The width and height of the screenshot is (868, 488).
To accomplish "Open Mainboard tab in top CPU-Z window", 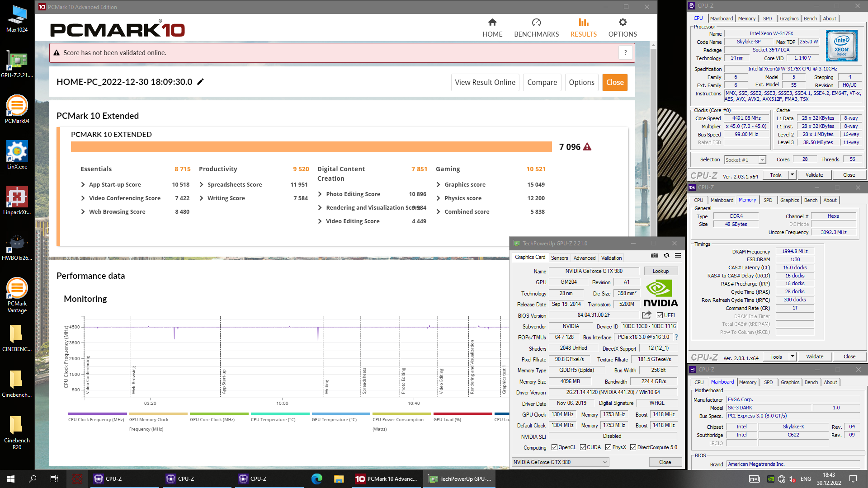I will pos(722,19).
